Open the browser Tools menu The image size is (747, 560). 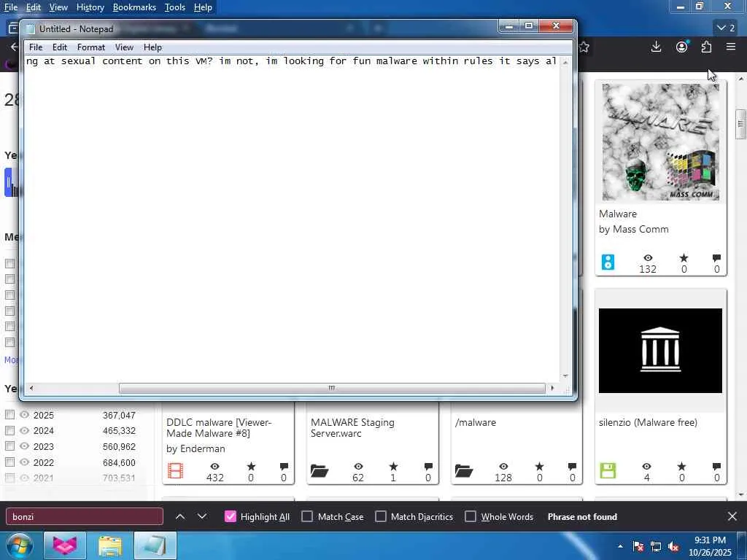(175, 7)
